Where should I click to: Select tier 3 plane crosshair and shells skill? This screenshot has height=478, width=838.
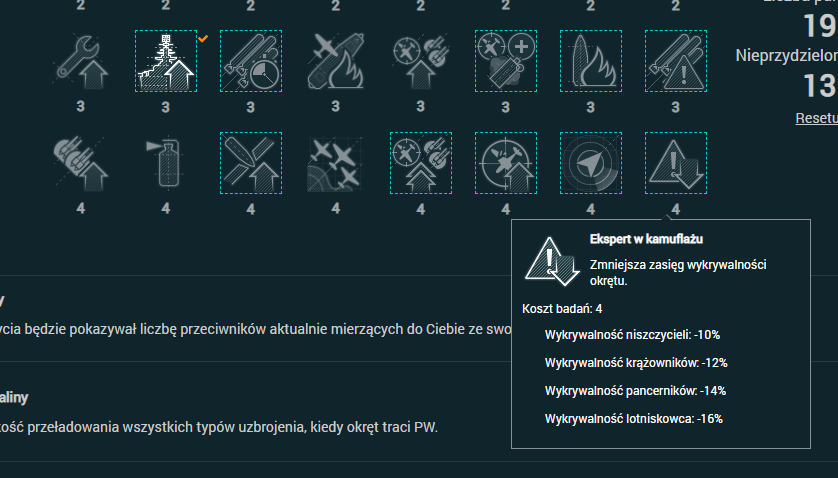coord(421,61)
